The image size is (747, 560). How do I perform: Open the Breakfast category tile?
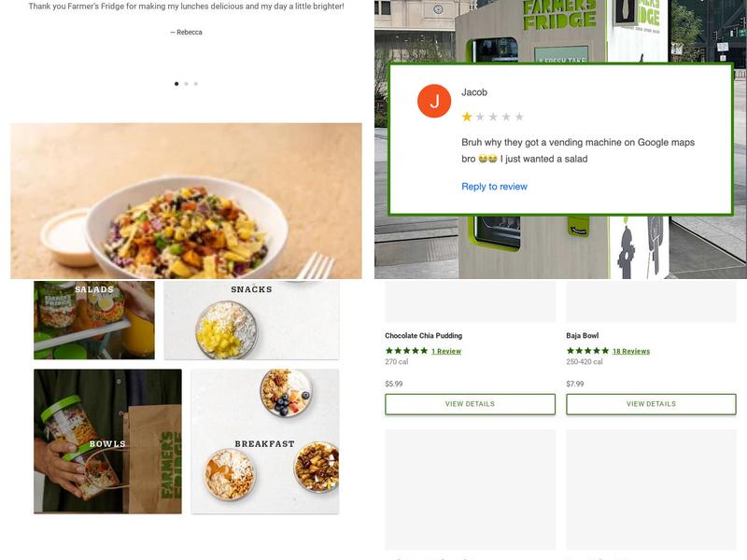[265, 441]
